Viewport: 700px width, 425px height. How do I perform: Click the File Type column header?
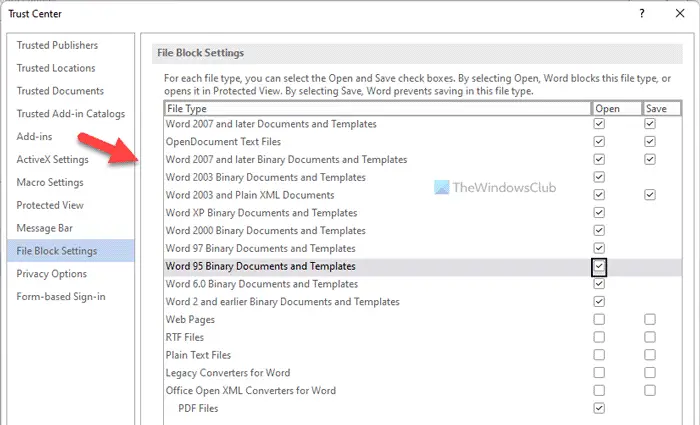pos(376,108)
